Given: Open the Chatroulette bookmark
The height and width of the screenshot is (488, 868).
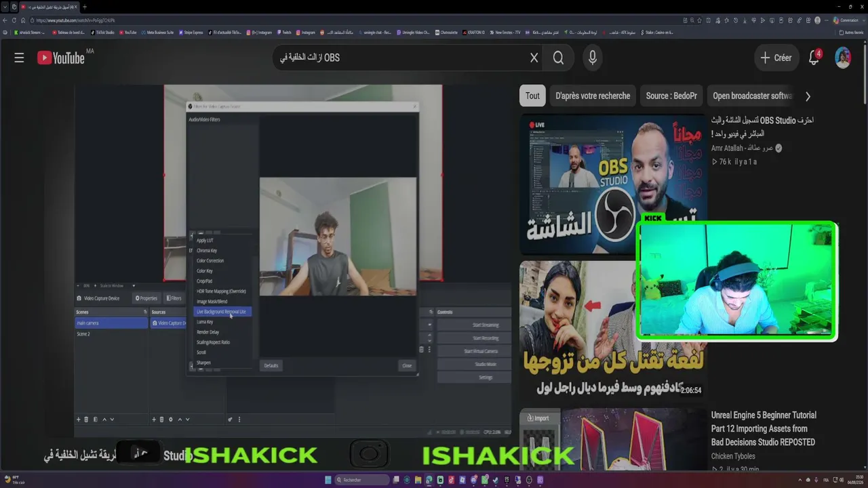Looking at the screenshot, I should tap(446, 33).
